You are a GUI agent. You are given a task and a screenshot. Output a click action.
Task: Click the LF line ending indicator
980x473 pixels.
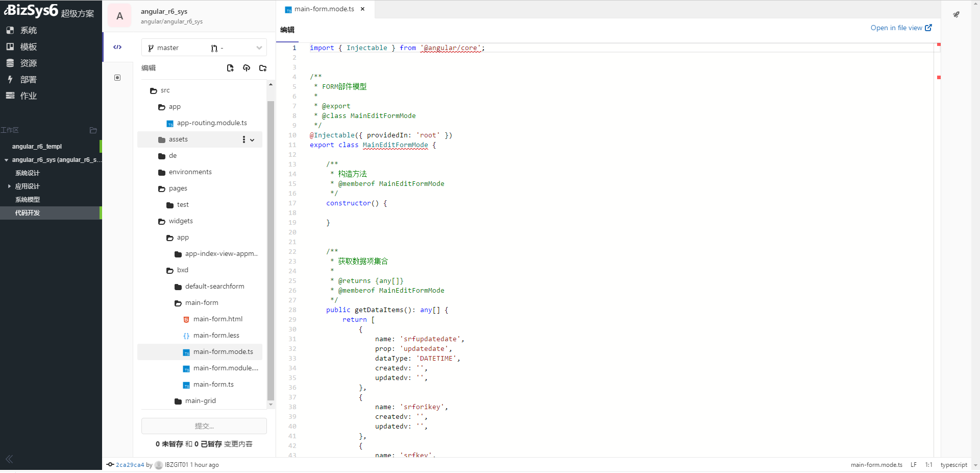914,465
